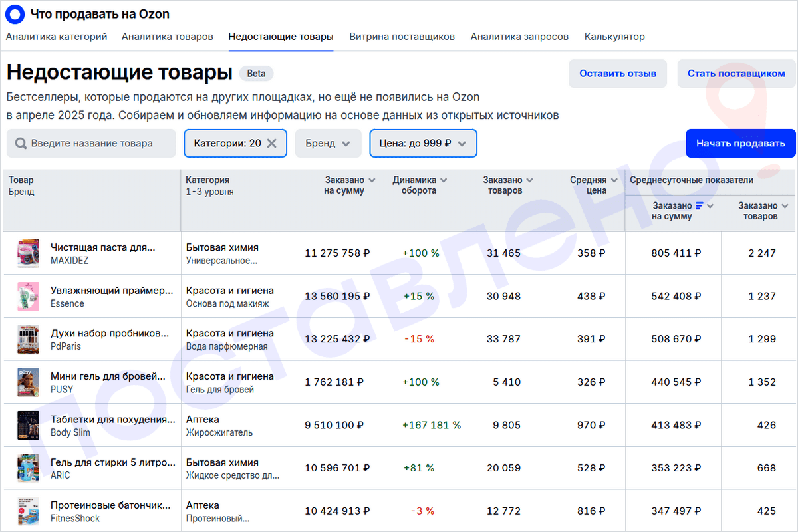Click category Гель для бровей
Viewport: 798px width, 532px height.
click(x=219, y=390)
